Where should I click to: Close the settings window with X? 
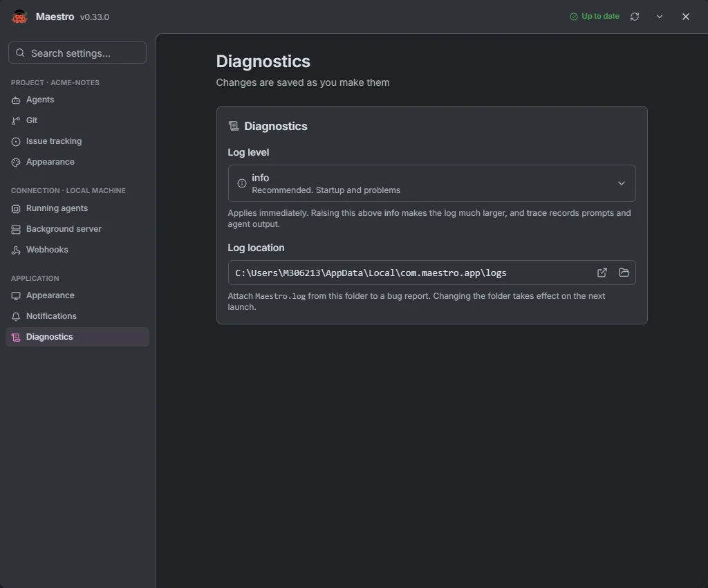pyautogui.click(x=685, y=17)
